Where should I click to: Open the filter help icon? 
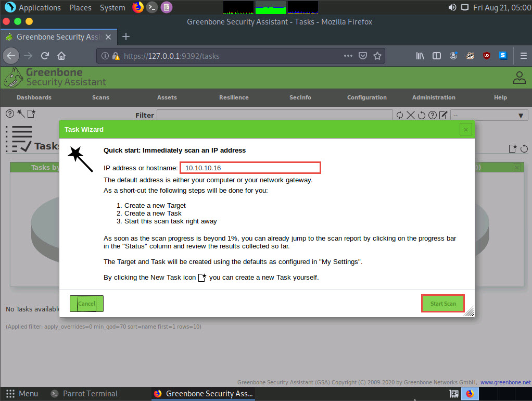(432, 115)
